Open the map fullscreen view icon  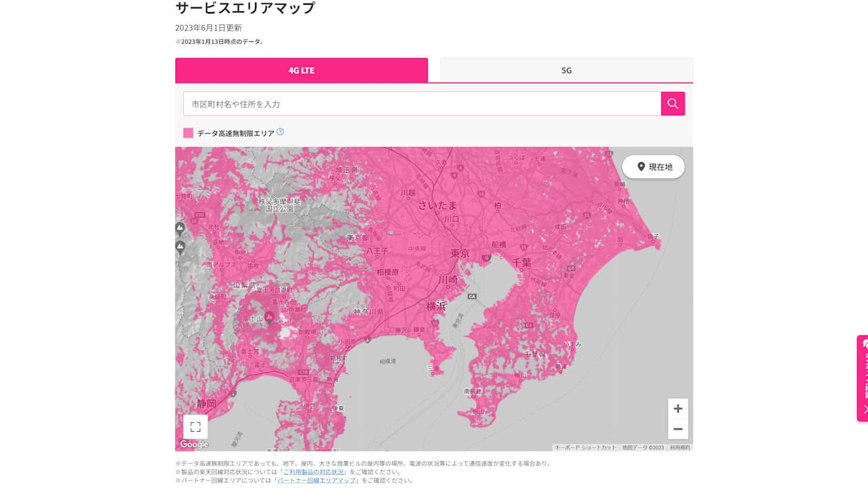[x=195, y=427]
